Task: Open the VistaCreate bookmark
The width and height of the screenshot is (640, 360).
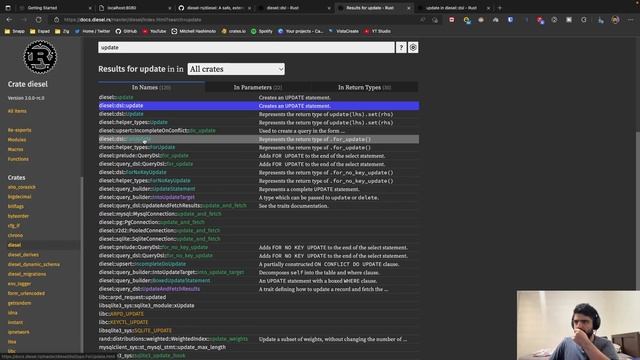Action: (344, 31)
